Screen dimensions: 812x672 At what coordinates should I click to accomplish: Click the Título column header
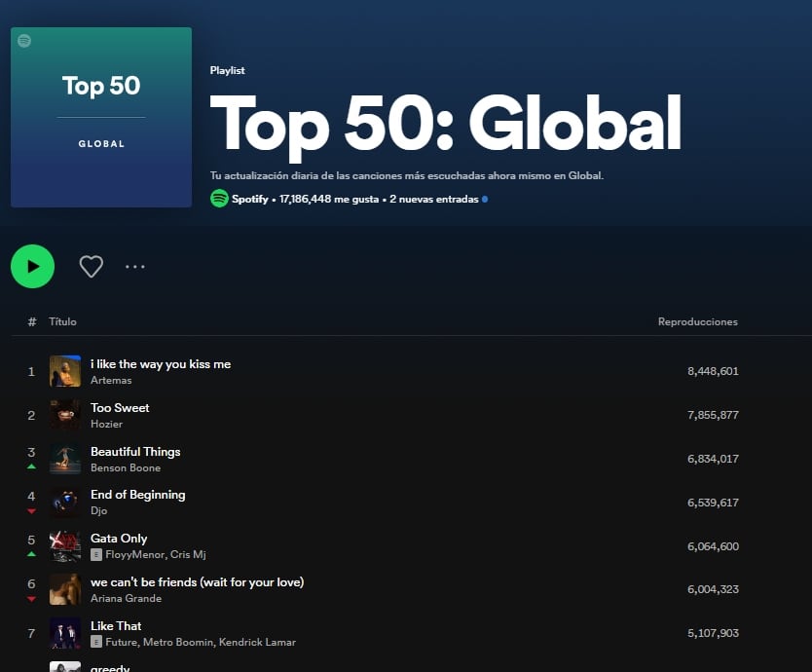(62, 321)
